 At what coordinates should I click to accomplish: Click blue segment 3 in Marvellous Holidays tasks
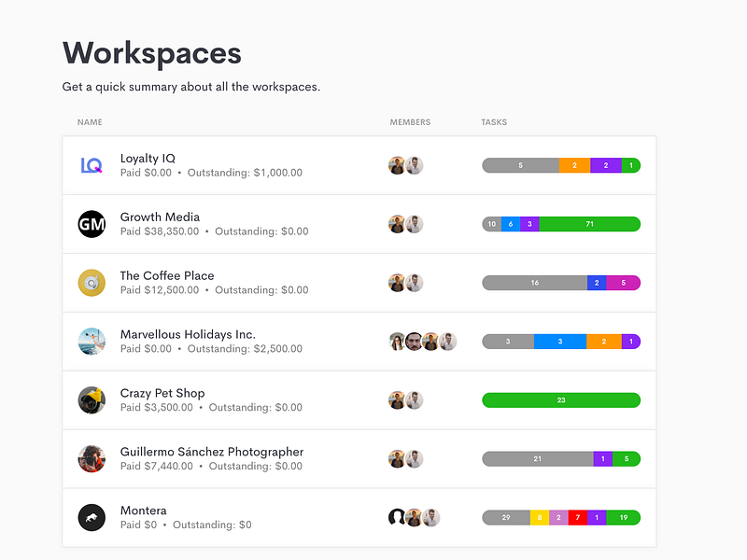tap(560, 342)
